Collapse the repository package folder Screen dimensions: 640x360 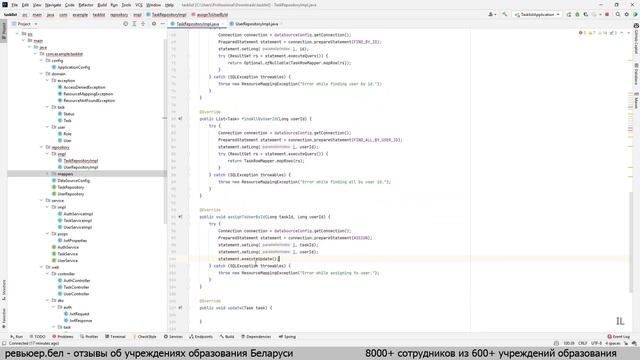pyautogui.click(x=42, y=147)
